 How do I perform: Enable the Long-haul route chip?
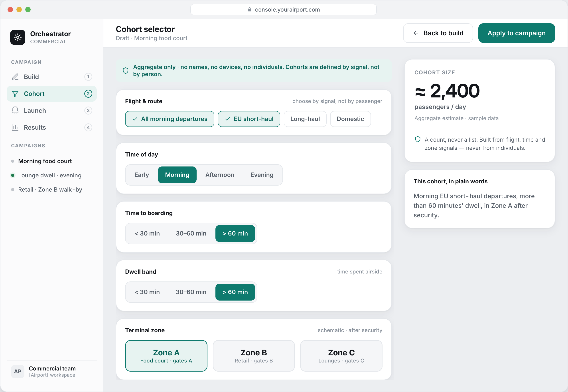point(305,119)
